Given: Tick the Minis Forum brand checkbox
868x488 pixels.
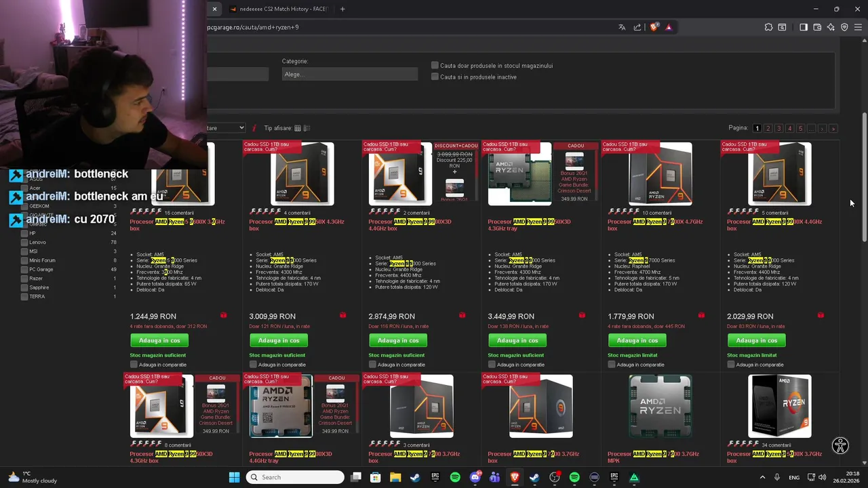Looking at the screenshot, I should [x=24, y=260].
